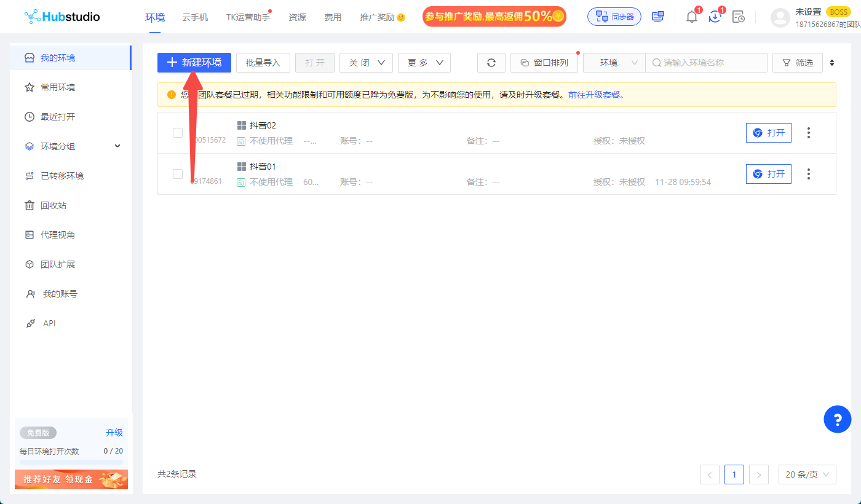This screenshot has width=861, height=504.
Task: Check the checkbox for 抖音01
Action: click(178, 174)
